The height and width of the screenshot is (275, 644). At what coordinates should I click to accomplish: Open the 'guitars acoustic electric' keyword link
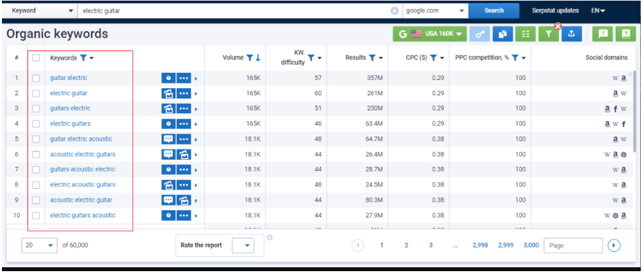tap(83, 169)
